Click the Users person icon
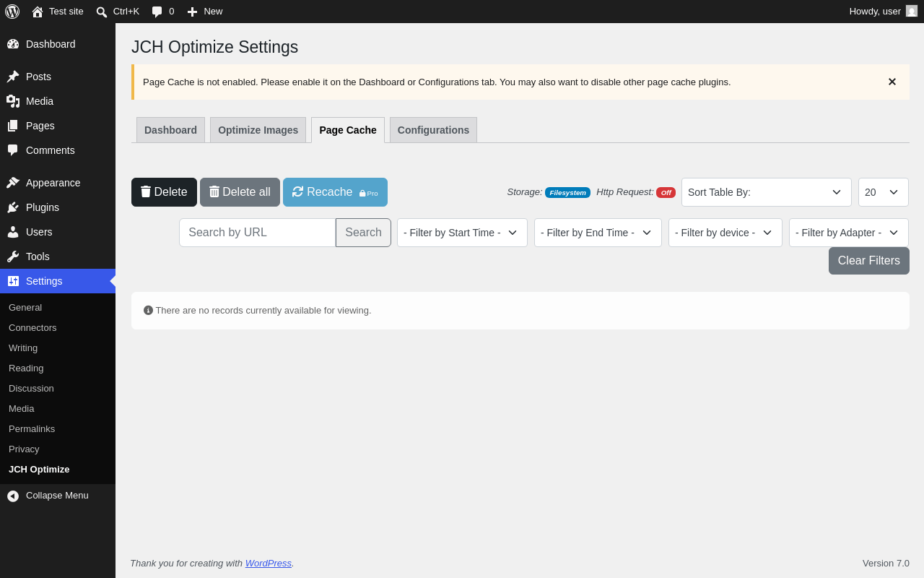 tap(13, 232)
